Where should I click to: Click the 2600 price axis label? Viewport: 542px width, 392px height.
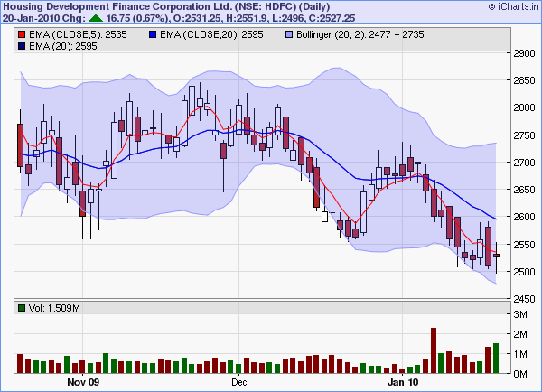tap(524, 217)
